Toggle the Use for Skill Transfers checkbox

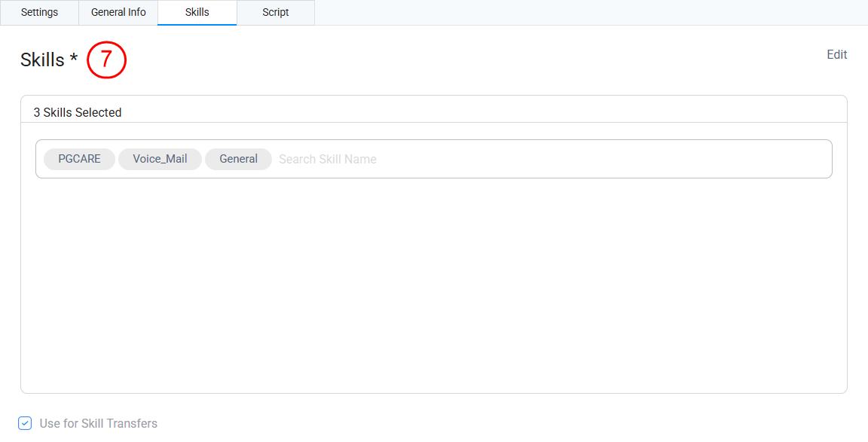click(25, 423)
